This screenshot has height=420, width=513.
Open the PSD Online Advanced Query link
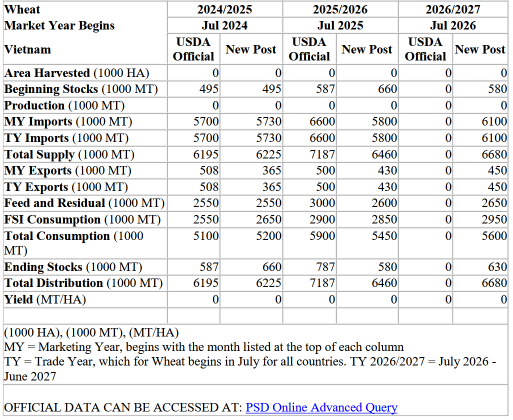coord(321,407)
